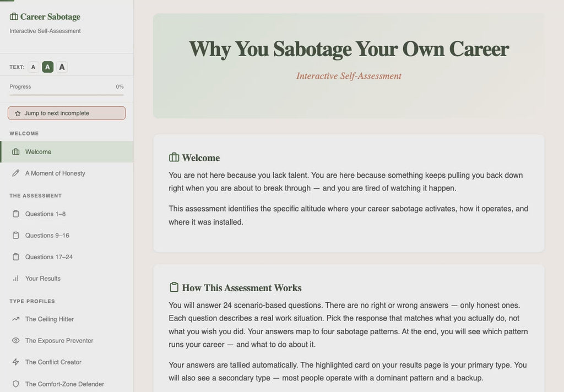The width and height of the screenshot is (564, 392).
Task: Click the pencil icon next to A Moment of Honesty
Action: point(16,173)
